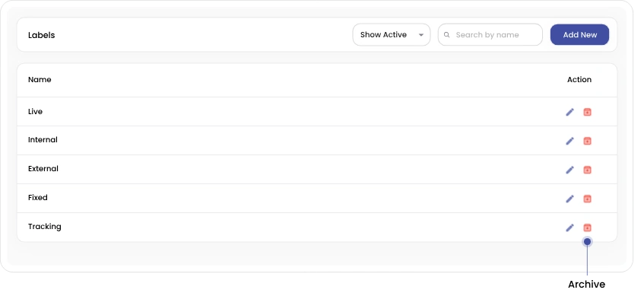
Task: Edit the Internal label
Action: [569, 141]
